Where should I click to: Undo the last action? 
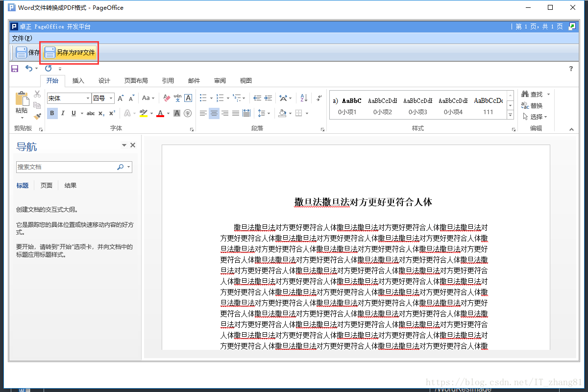tap(29, 69)
